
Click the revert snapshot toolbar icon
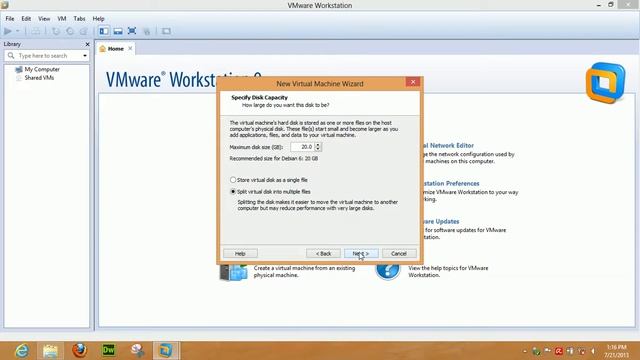[x=70, y=31]
